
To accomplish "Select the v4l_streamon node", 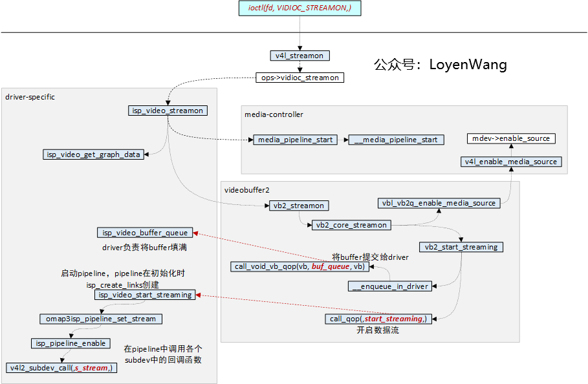I will tap(299, 56).
